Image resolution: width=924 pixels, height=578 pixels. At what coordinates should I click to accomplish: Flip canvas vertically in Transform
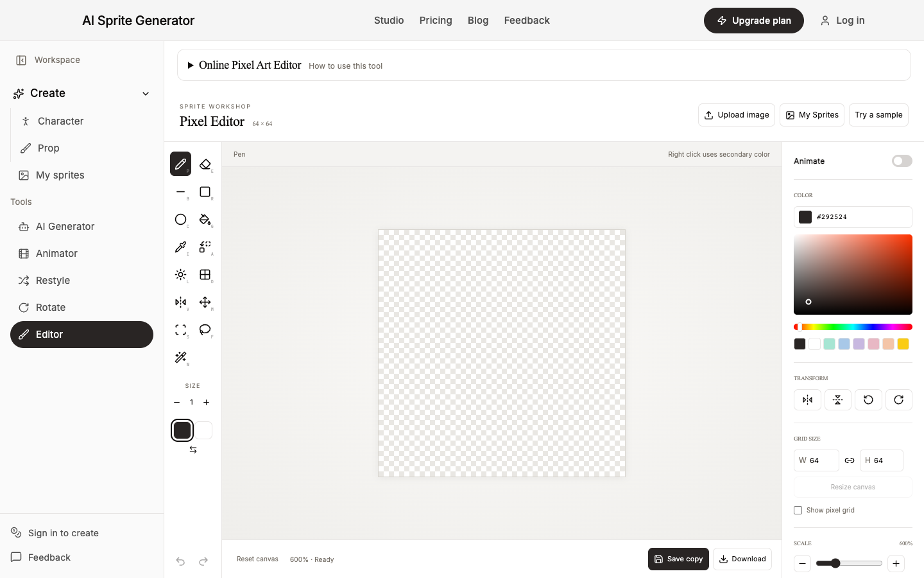point(838,399)
